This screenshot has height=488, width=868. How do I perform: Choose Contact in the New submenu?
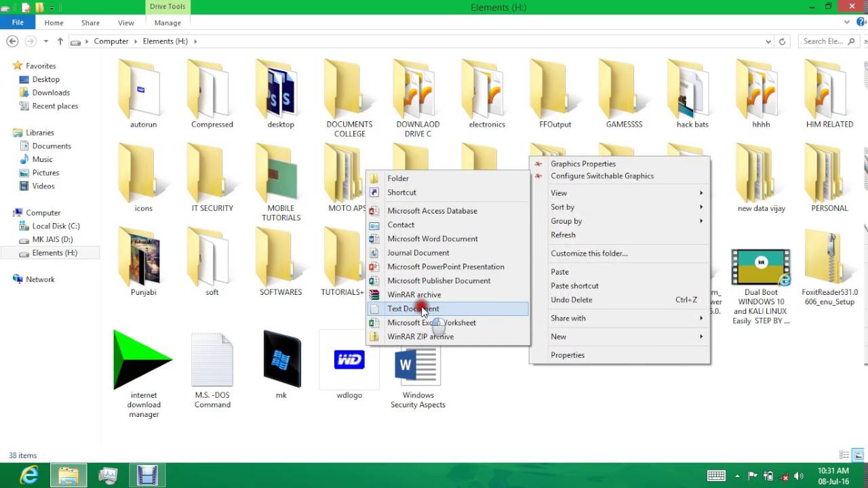coord(448,225)
